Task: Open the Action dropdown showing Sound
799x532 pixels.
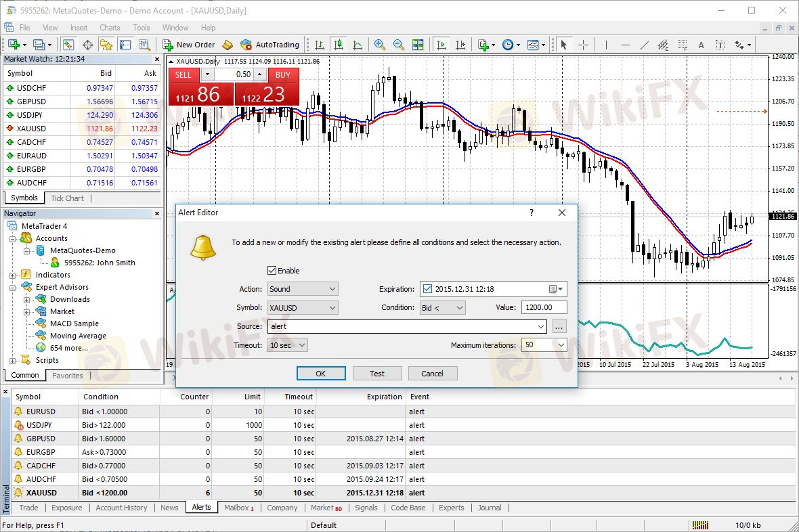Action: [x=303, y=289]
